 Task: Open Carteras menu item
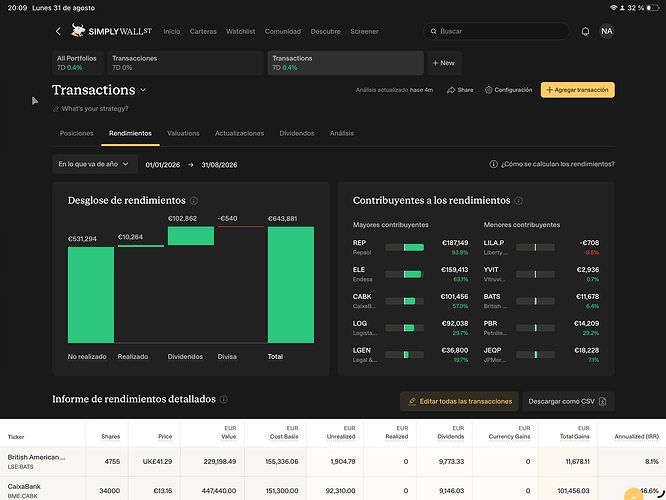point(203,31)
